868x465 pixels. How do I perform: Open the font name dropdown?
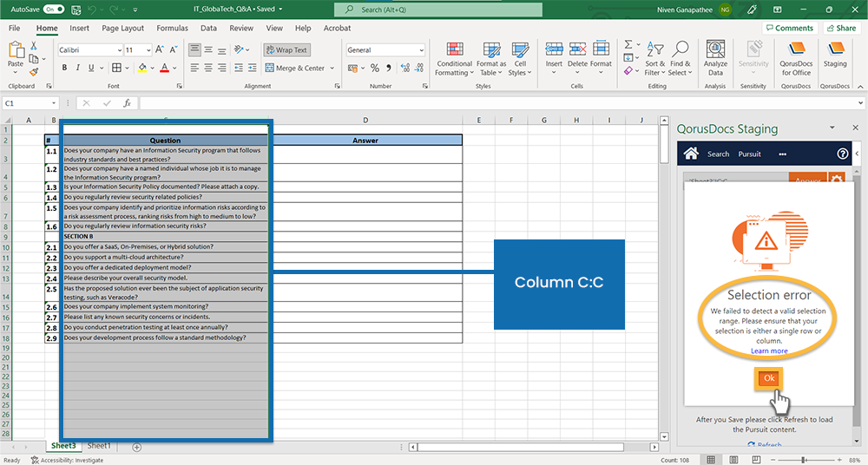pos(120,49)
